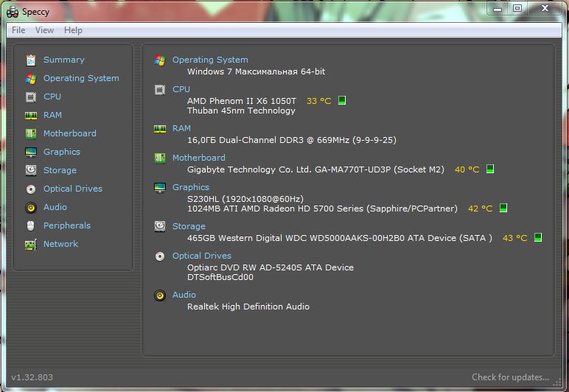Screen dimensions: 569x392
Task: Click the 40 °C motherboard temperature value
Action: click(x=467, y=169)
